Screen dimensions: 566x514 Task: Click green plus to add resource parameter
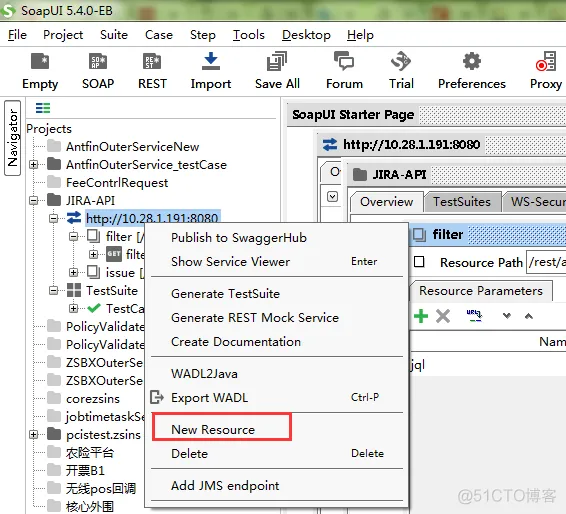421,316
